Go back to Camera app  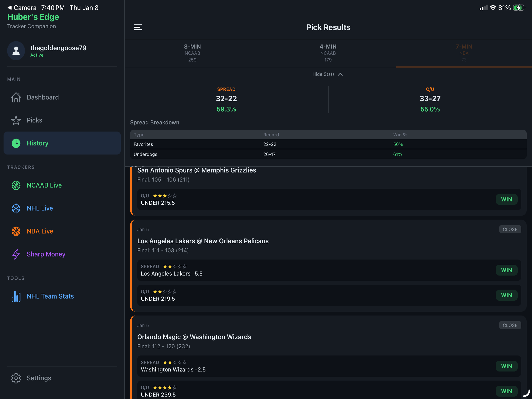[x=22, y=8]
